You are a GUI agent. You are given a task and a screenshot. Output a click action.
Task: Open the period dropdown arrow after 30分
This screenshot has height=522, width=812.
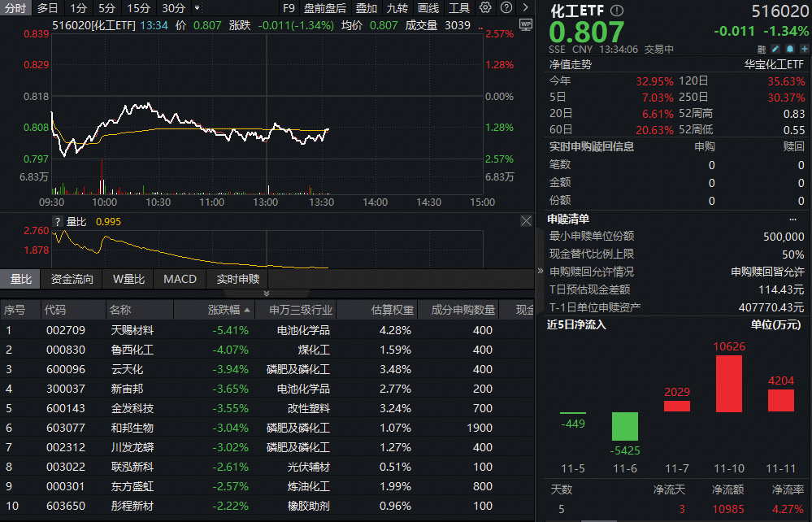197,8
